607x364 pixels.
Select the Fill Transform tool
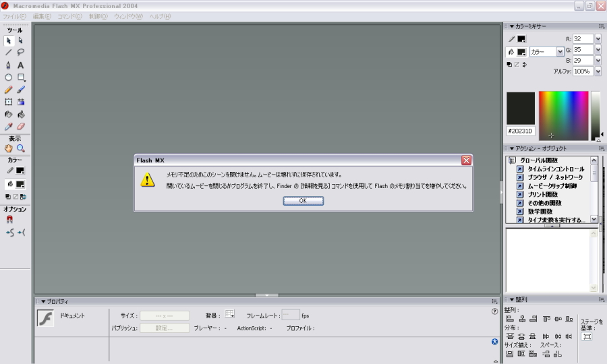click(20, 102)
